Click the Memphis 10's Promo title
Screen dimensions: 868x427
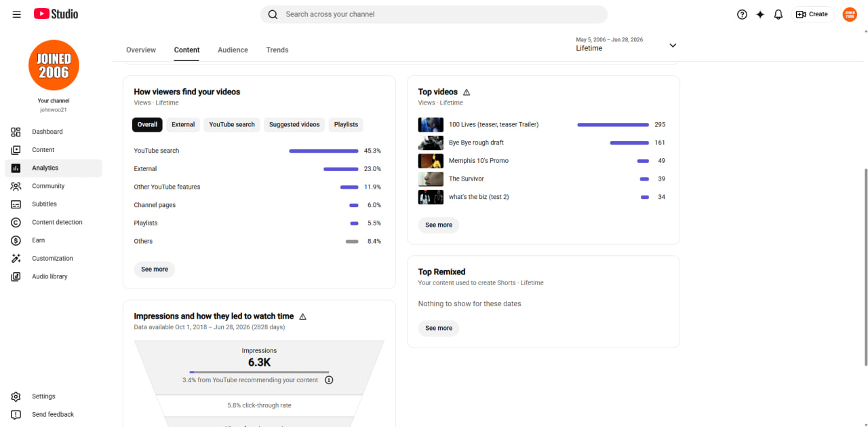pyautogui.click(x=479, y=161)
